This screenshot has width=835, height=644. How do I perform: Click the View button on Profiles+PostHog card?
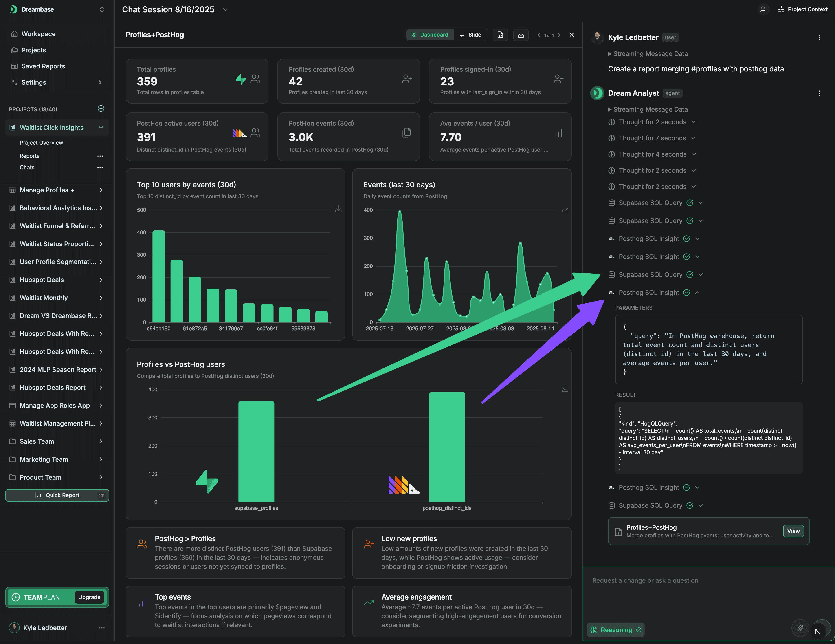tap(793, 531)
